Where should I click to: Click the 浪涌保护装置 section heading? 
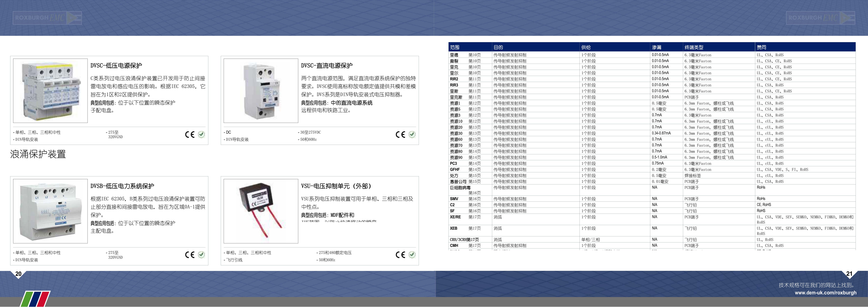[x=38, y=154]
